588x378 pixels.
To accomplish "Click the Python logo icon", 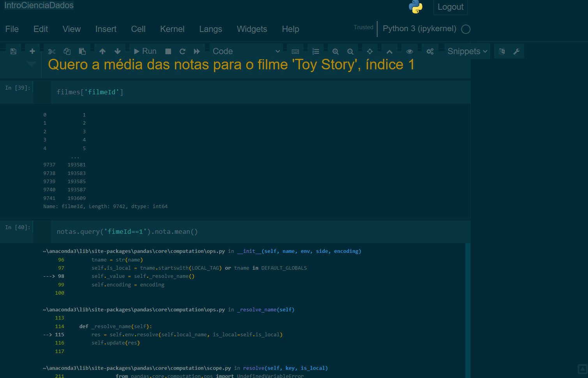I will (415, 7).
